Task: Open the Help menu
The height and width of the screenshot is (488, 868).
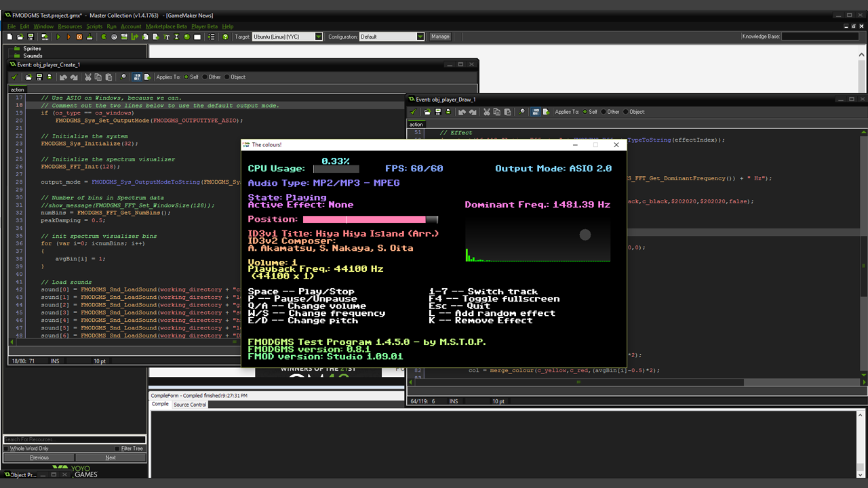Action: pos(228,26)
